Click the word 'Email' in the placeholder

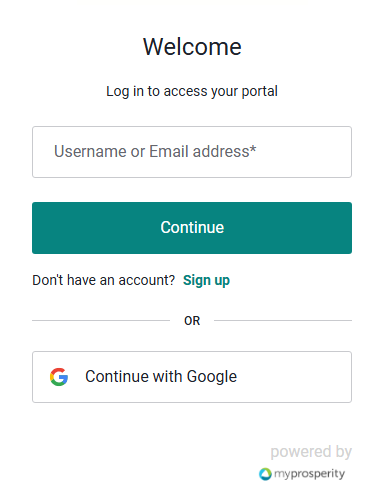tap(169, 152)
